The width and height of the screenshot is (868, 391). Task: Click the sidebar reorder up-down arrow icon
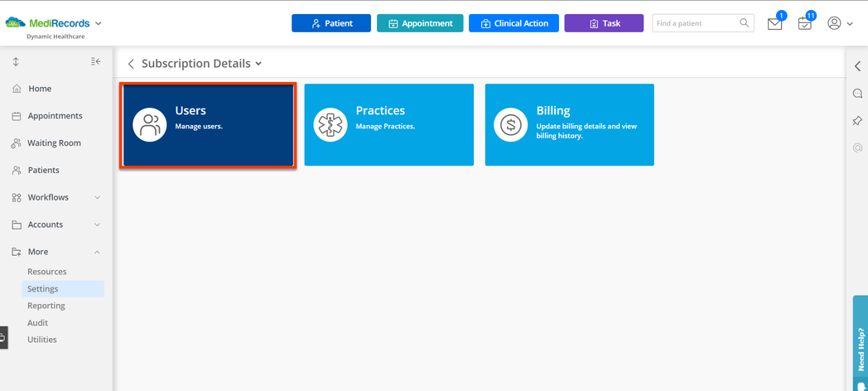(16, 61)
